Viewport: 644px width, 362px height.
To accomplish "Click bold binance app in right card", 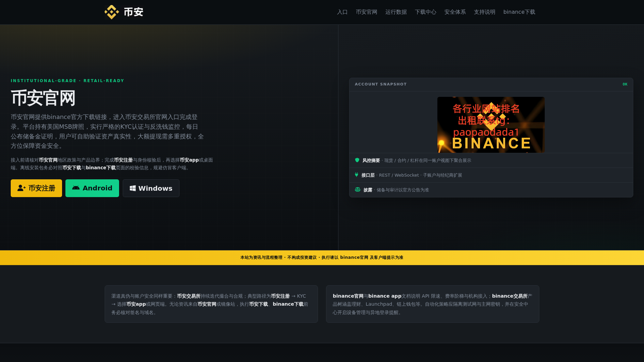I will [x=385, y=296].
